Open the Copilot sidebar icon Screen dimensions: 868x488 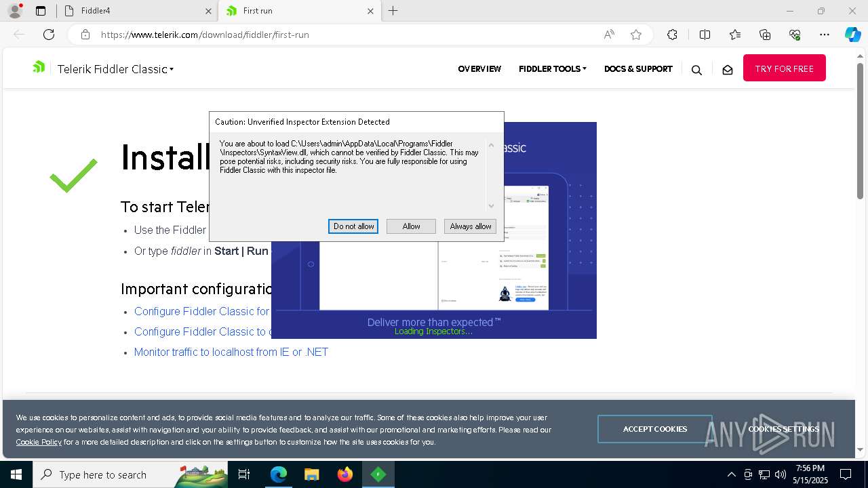pos(852,35)
